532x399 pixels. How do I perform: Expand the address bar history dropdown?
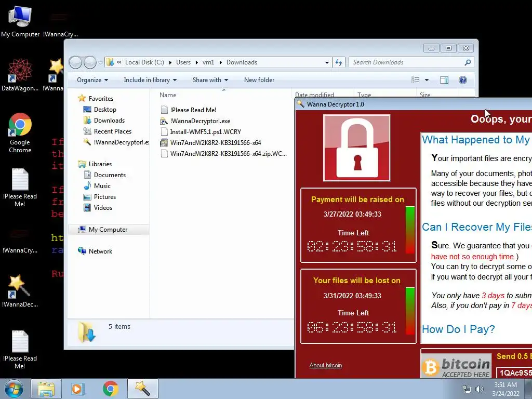(327, 62)
